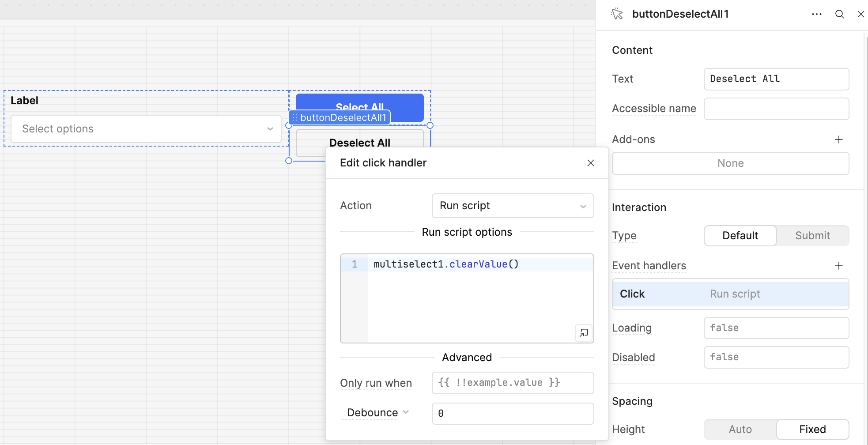This screenshot has height=445, width=868.
Task: Click the Only run when input field
Action: point(513,383)
